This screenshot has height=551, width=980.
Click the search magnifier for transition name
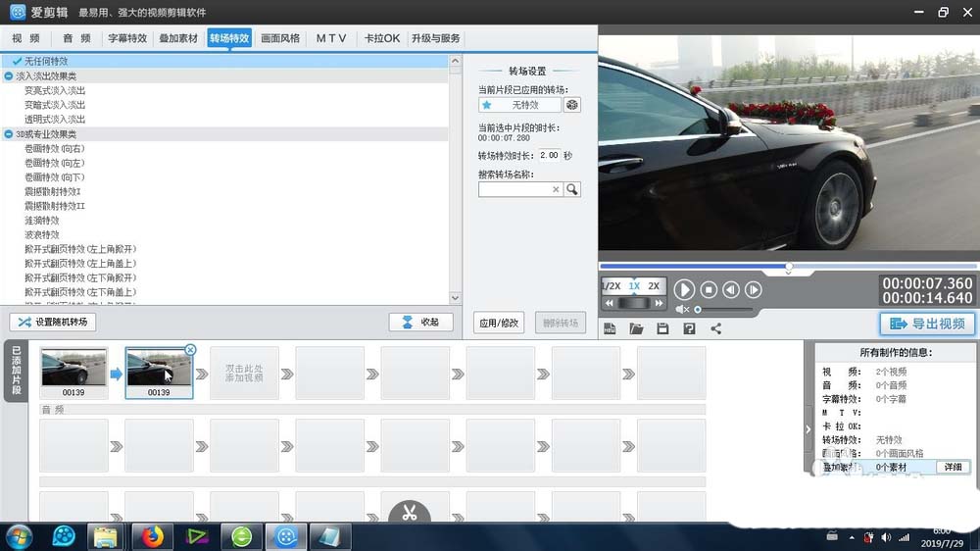pos(572,189)
